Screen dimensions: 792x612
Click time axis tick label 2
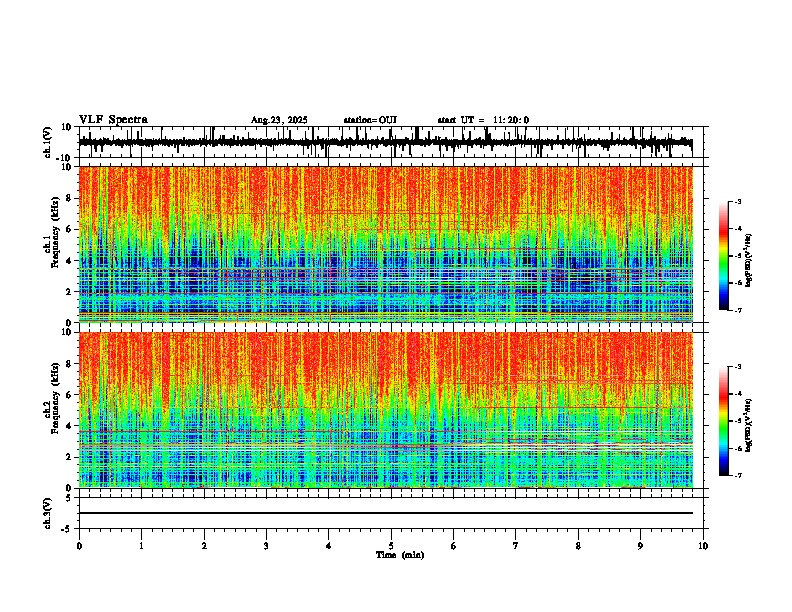point(204,546)
